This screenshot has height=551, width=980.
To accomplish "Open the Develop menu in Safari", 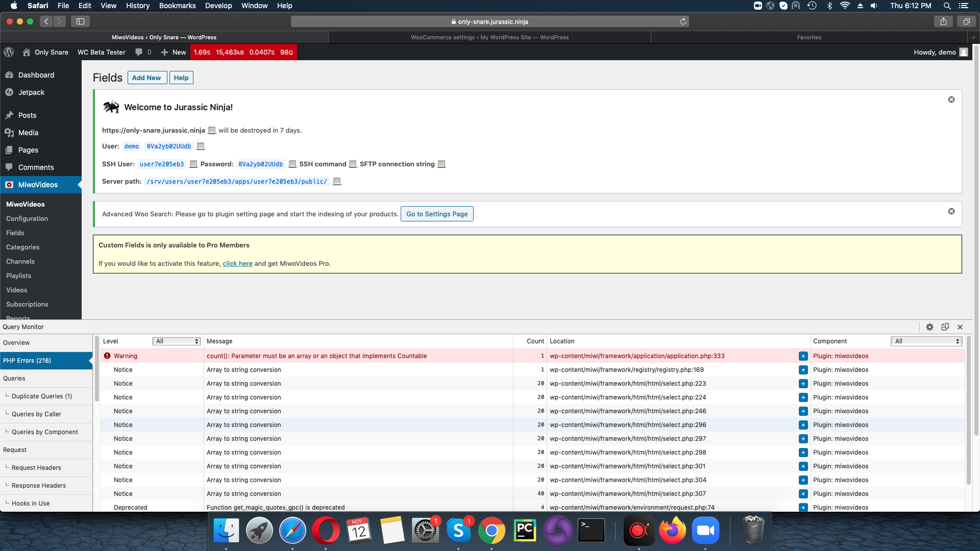I will pos(218,6).
